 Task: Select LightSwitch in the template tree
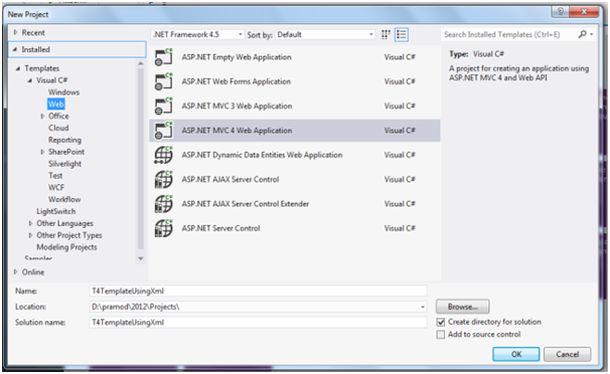point(56,211)
